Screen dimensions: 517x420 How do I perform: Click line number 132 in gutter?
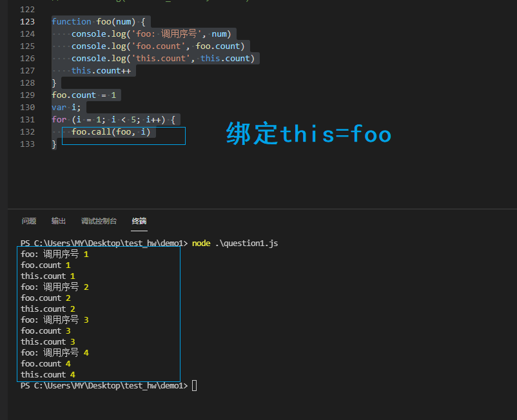(27, 132)
